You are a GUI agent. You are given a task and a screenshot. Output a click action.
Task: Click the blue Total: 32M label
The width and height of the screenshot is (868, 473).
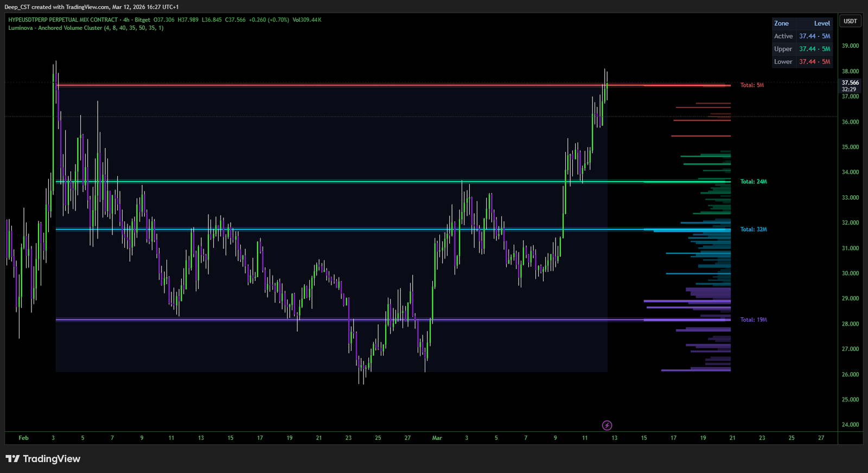point(754,229)
